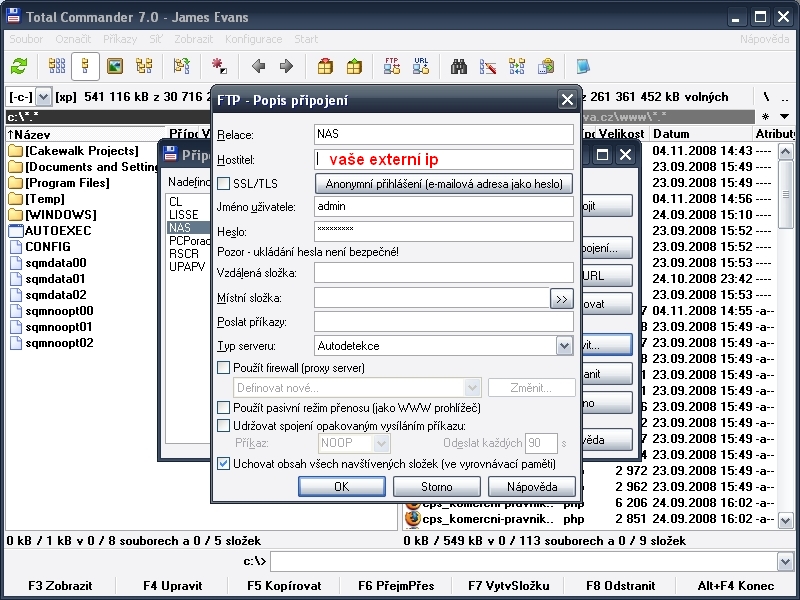Confirm the FTP dialog with OK

[342, 487]
